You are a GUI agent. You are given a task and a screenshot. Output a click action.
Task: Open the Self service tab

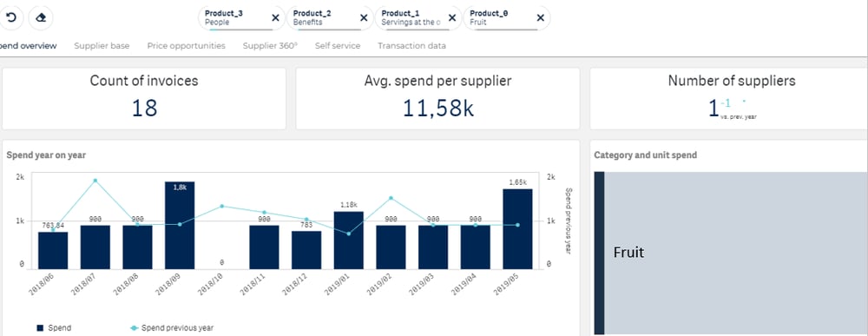338,46
